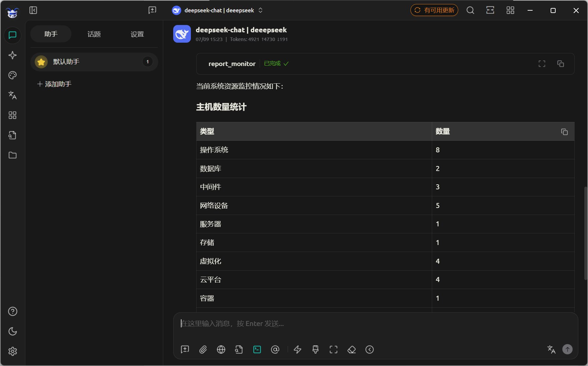
Task: Click new topic icon in input toolbar
Action: coord(185,349)
